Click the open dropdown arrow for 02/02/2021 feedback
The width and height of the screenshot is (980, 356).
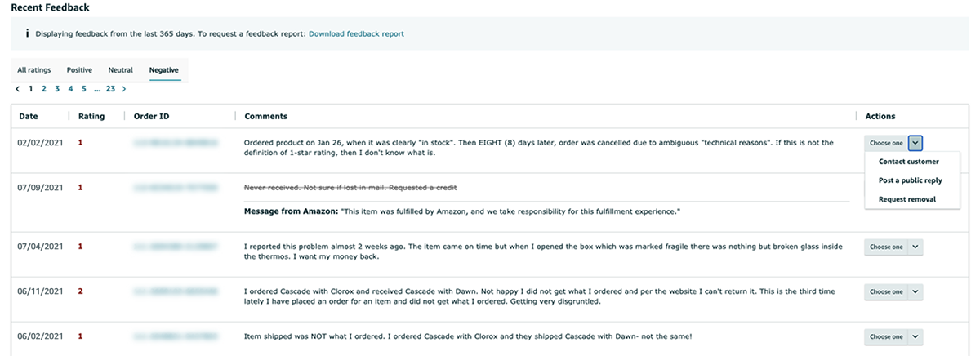(915, 143)
